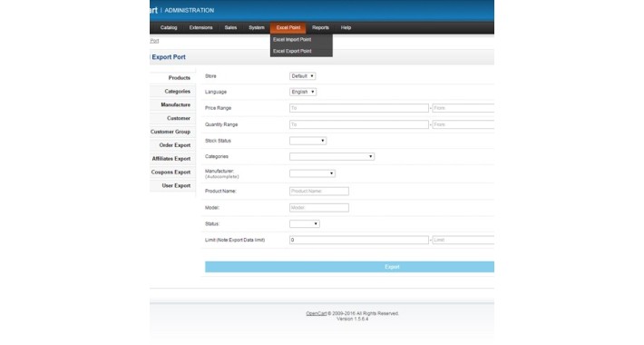
Task: Focus the Product Name input field
Action: (319, 192)
